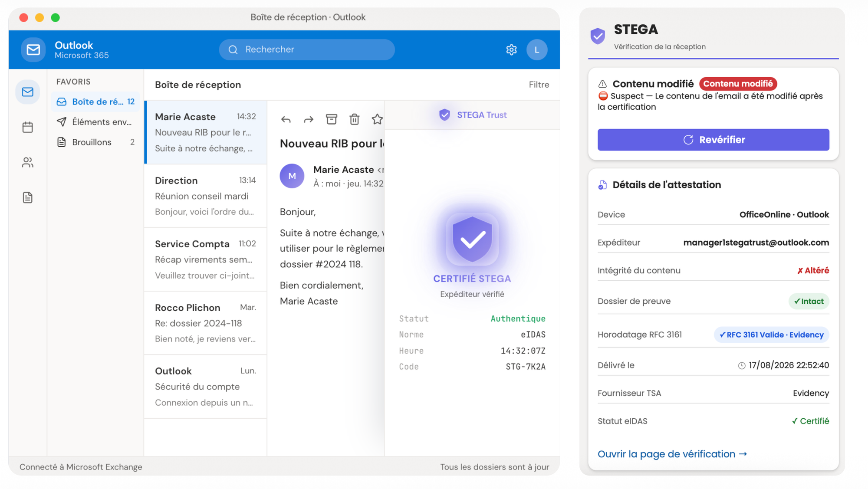Screen dimensions: 868x489
Task: Open the People contacts icon
Action: (x=28, y=162)
